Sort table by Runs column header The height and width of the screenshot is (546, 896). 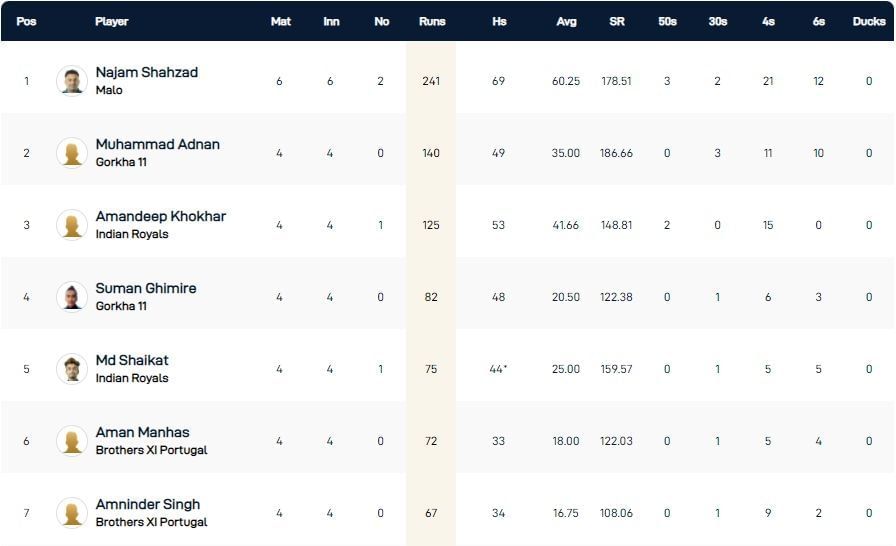pos(431,21)
